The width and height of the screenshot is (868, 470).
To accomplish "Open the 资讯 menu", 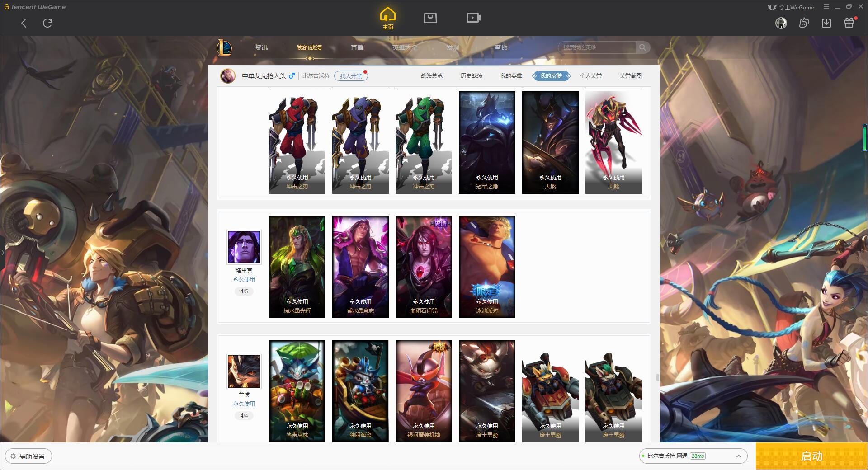I will (x=261, y=47).
